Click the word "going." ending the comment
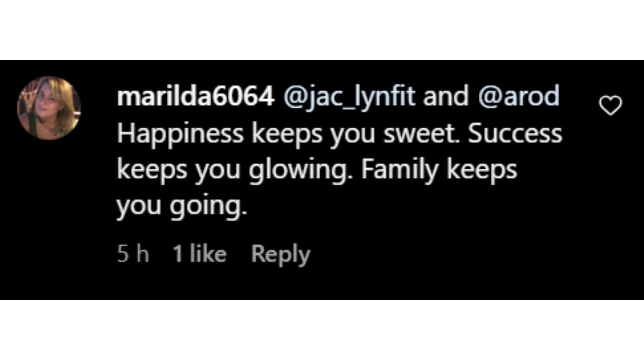Viewport: 644px width, 362px height. click(208, 206)
